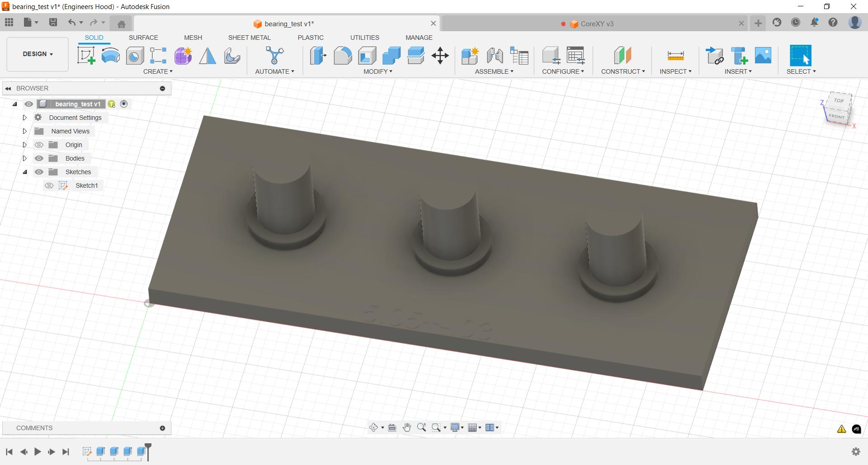868x465 pixels.
Task: Expand the Document Settings node
Action: 25,118
